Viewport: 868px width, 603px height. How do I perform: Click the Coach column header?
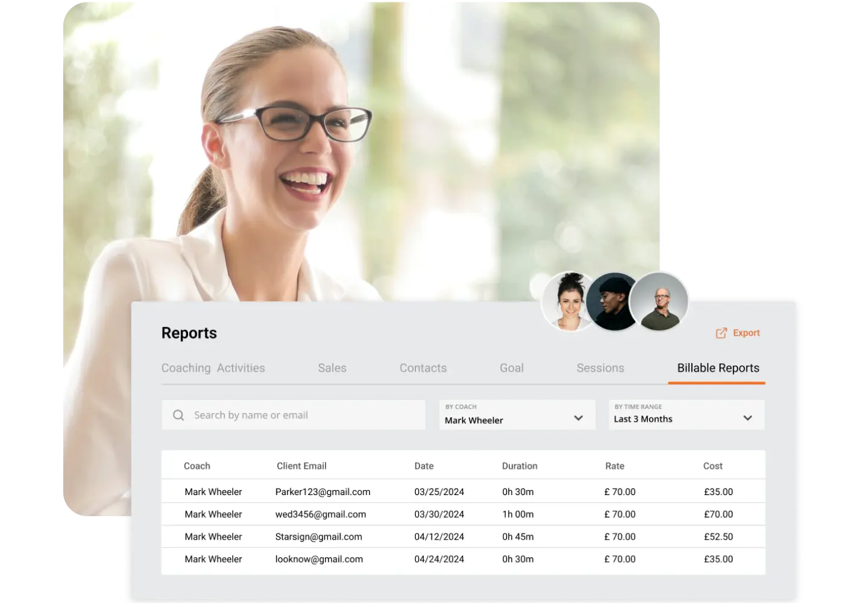197,466
